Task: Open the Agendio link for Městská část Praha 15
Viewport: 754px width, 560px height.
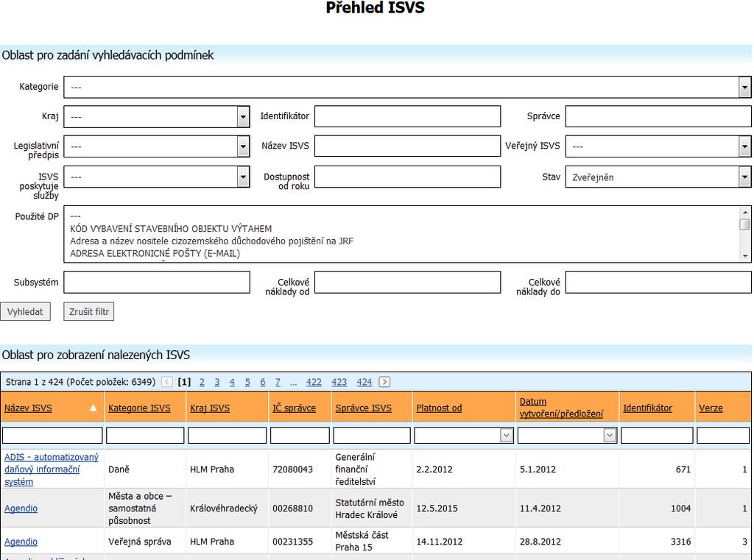Action: click(21, 542)
